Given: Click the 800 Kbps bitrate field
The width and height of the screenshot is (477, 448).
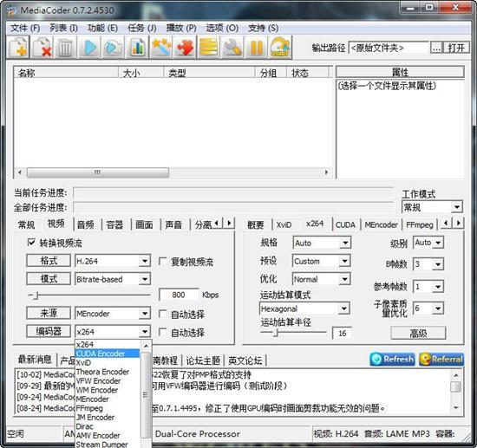Looking at the screenshot, I should coord(179,295).
